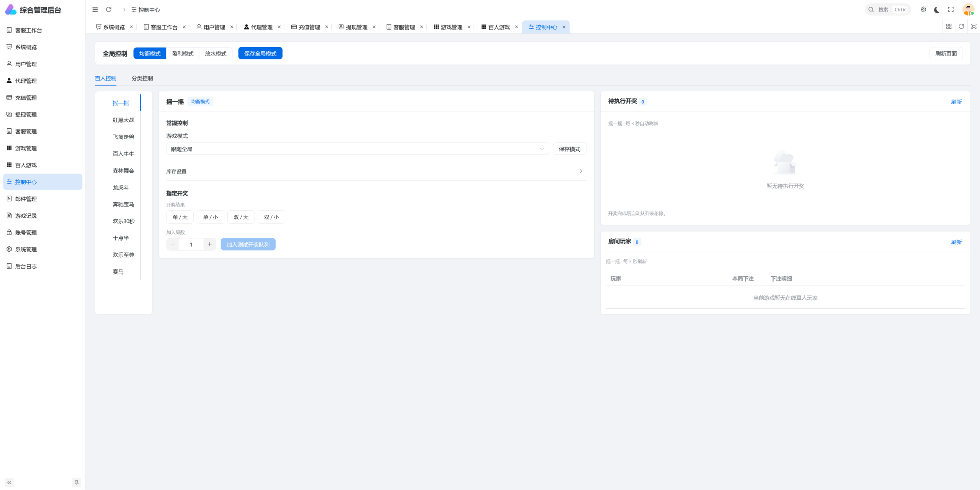This screenshot has width=980, height=490.
Task: Refresh current tab using tab bar icon
Action: (961, 26)
